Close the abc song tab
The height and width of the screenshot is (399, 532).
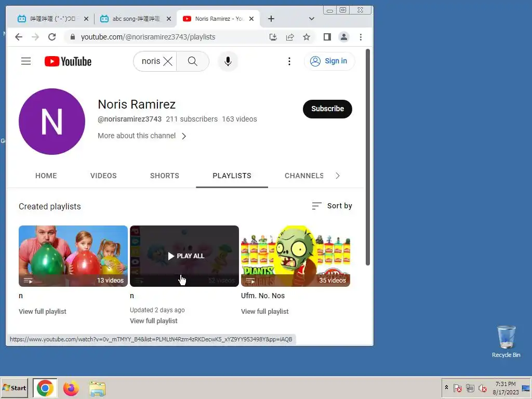click(169, 19)
